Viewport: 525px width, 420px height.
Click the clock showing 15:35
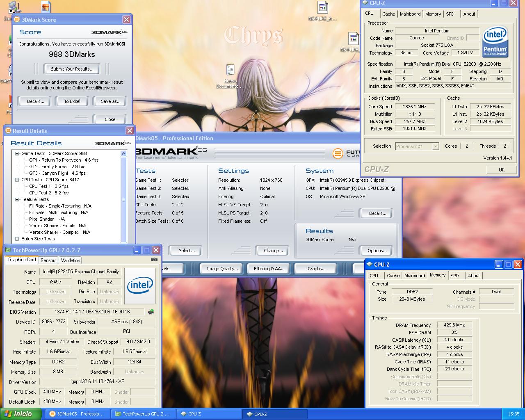tap(514, 414)
